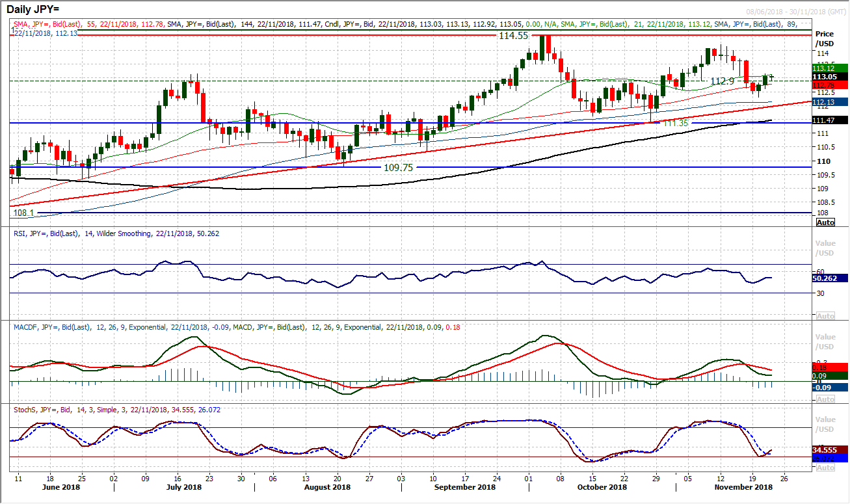
Task: Toggle Auto scaling on the Stochastic panel
Action: tap(825, 468)
